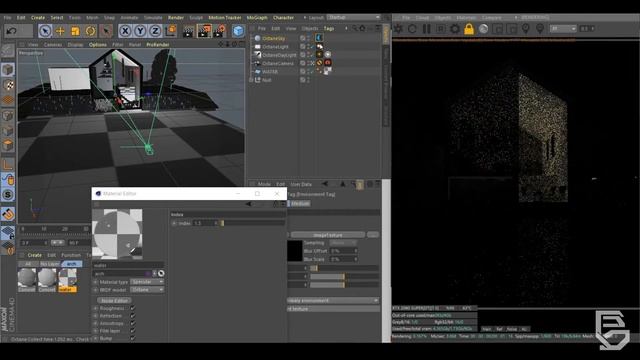
Task: Toggle OctaneCamera visibility box
Action: [x=302, y=63]
